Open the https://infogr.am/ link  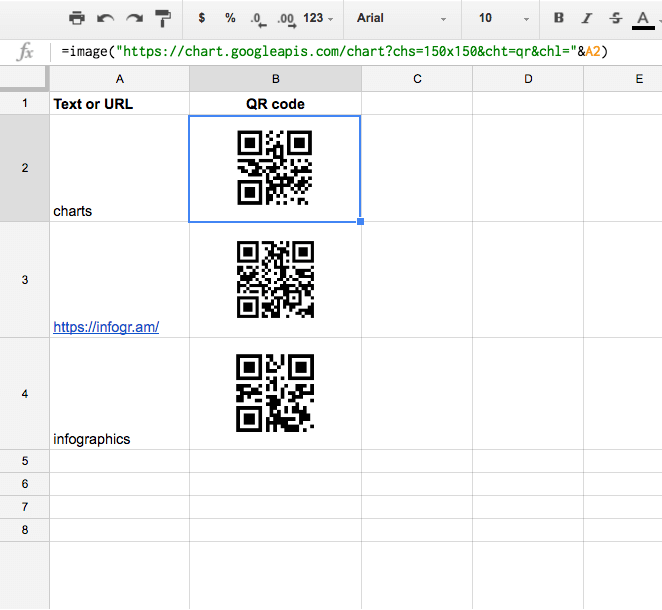click(106, 327)
